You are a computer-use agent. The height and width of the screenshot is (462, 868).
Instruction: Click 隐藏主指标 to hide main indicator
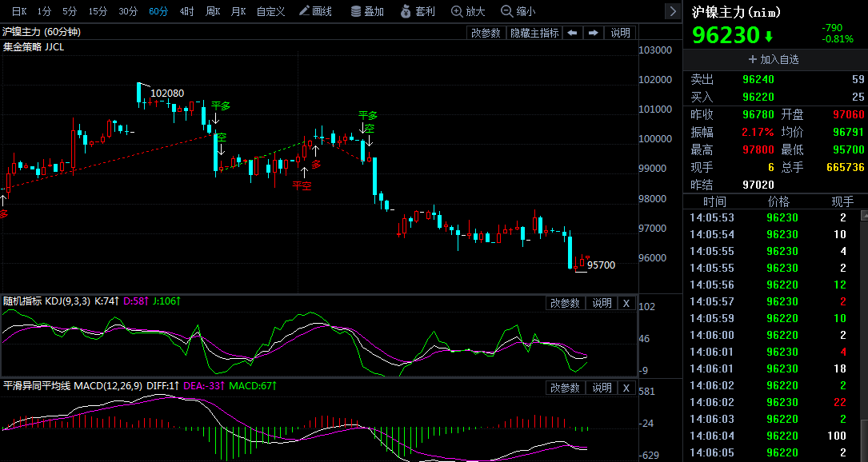click(534, 33)
